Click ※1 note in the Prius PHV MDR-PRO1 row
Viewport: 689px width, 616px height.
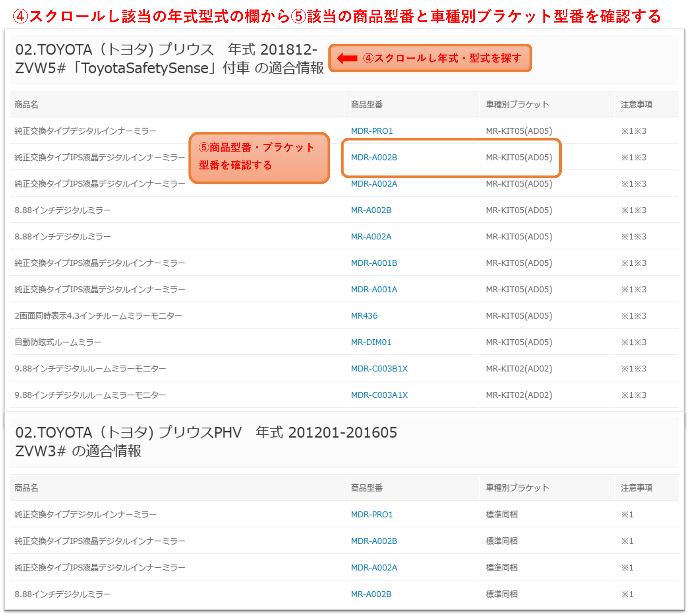(x=627, y=515)
